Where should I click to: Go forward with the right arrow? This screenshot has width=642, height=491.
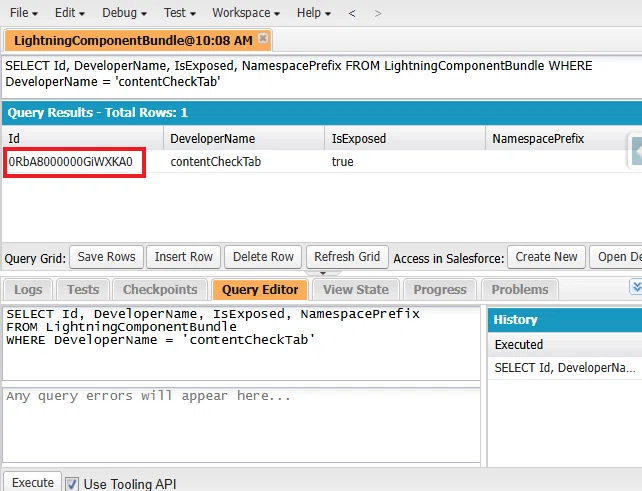tap(378, 13)
